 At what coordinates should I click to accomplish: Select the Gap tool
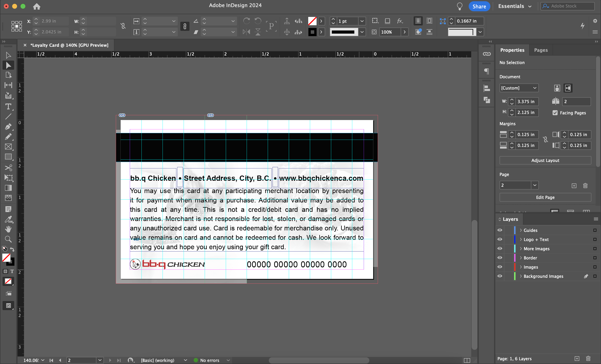[x=8, y=85]
